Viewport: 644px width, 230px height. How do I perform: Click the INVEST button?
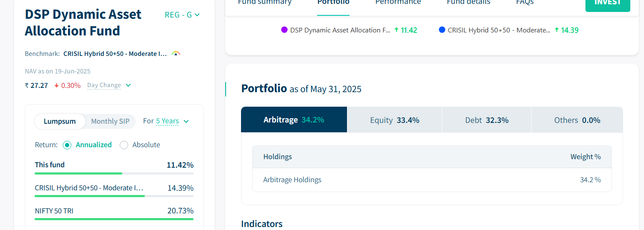point(607,3)
